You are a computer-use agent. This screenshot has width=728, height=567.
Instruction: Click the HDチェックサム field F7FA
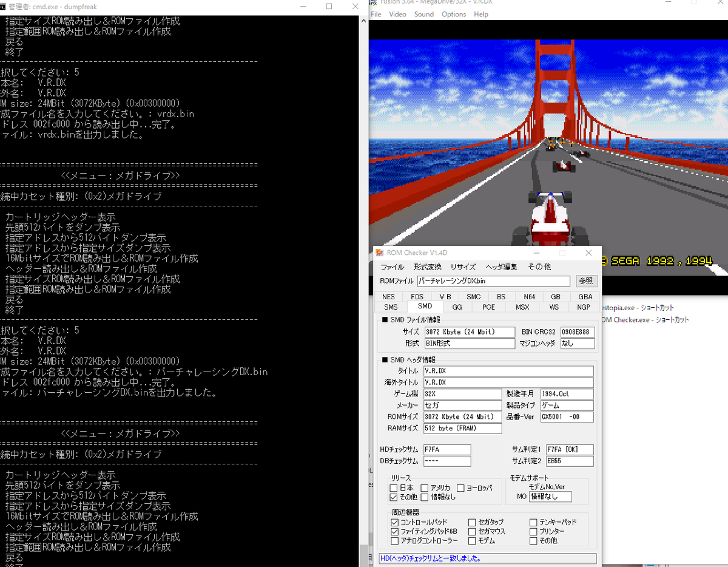point(447,450)
